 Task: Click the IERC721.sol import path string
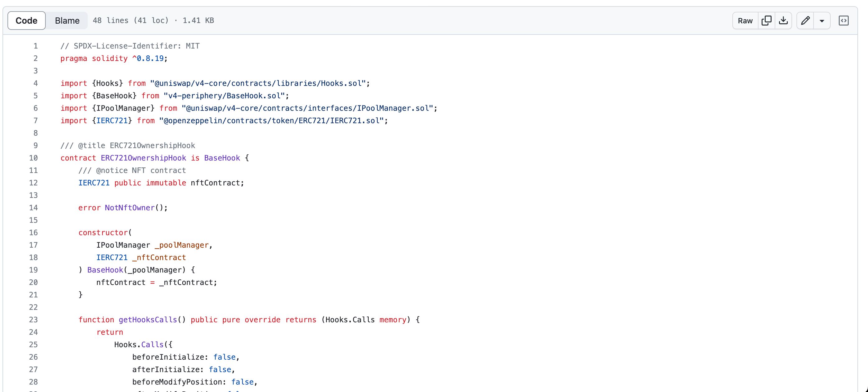pyautogui.click(x=271, y=121)
